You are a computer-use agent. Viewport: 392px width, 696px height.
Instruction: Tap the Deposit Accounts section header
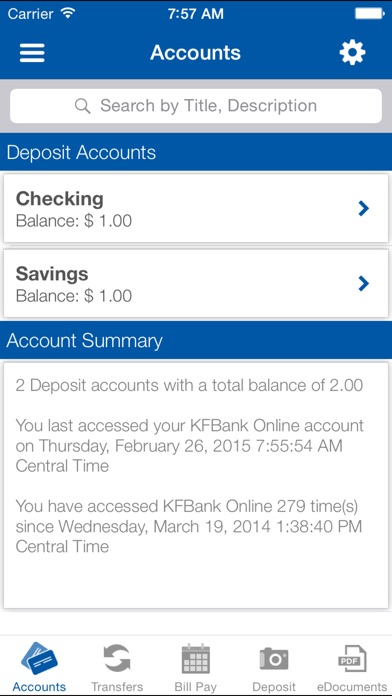coord(196,152)
